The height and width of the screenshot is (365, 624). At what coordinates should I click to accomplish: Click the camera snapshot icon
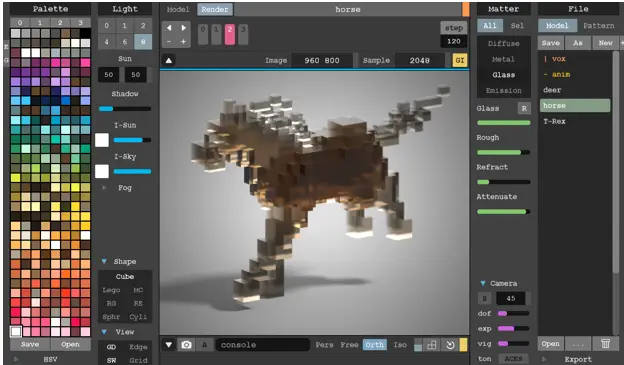click(186, 345)
